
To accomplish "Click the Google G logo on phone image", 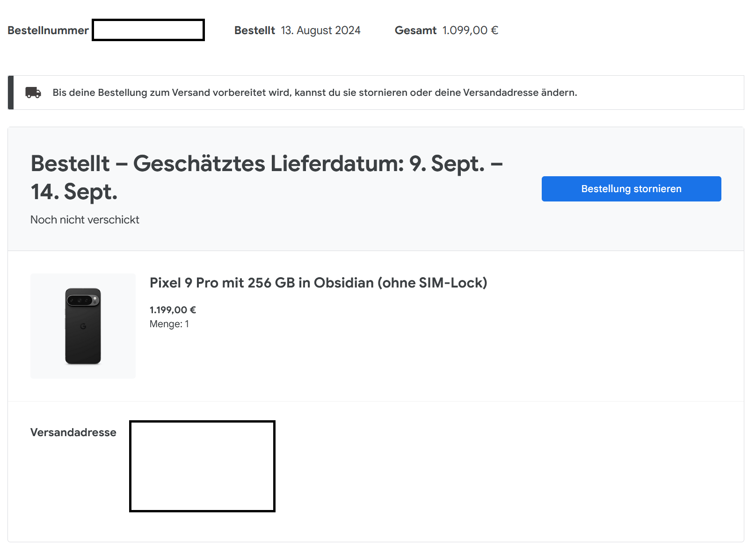I will coord(83,326).
